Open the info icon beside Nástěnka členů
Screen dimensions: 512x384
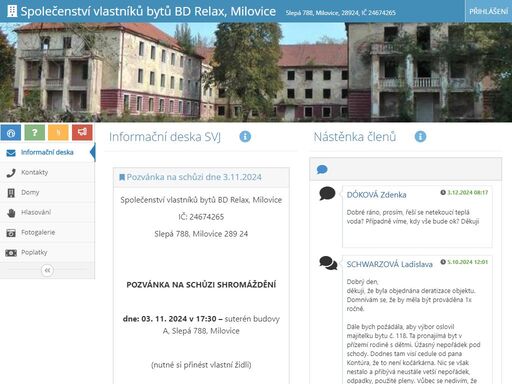420,136
